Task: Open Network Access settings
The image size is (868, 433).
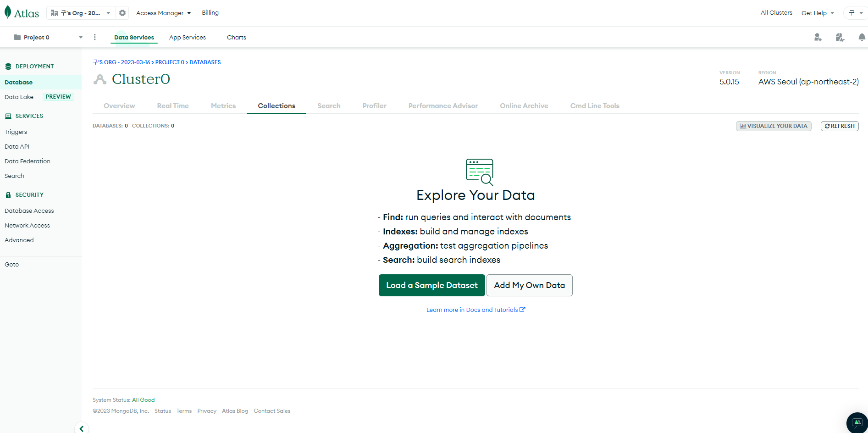Action: (27, 226)
